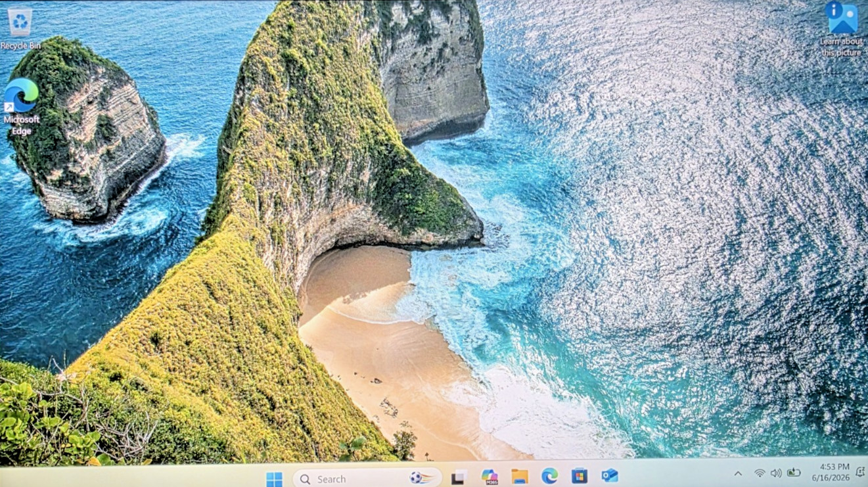Viewport: 868px width, 487px height.
Task: Click the battery status icon
Action: tap(794, 473)
